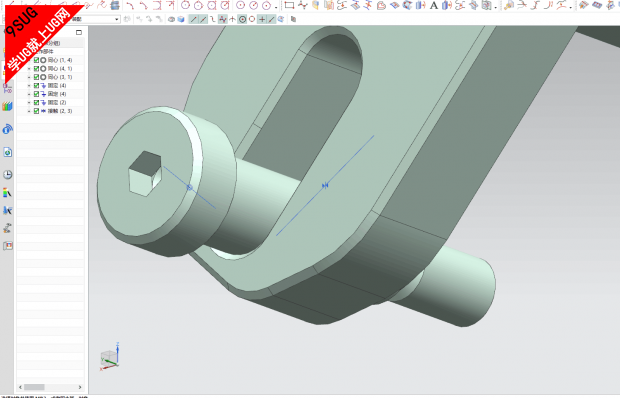Enable the snap Arc Center bullseye icon

[x=242, y=19]
